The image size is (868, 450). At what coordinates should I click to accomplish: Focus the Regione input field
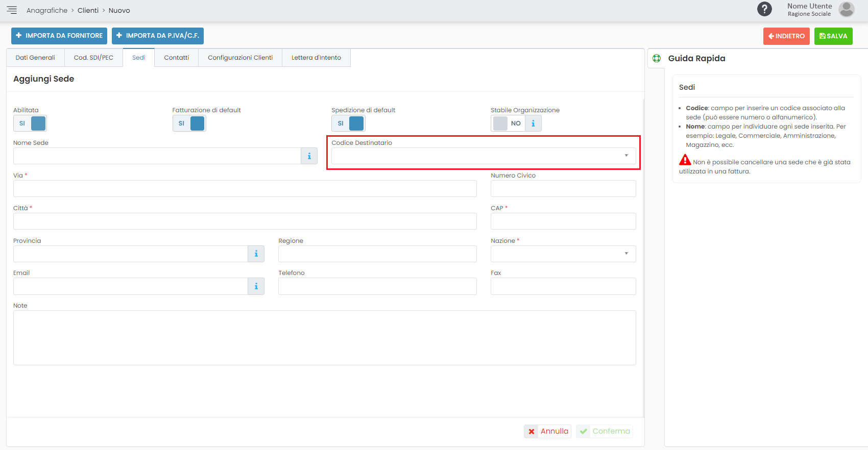[377, 254]
